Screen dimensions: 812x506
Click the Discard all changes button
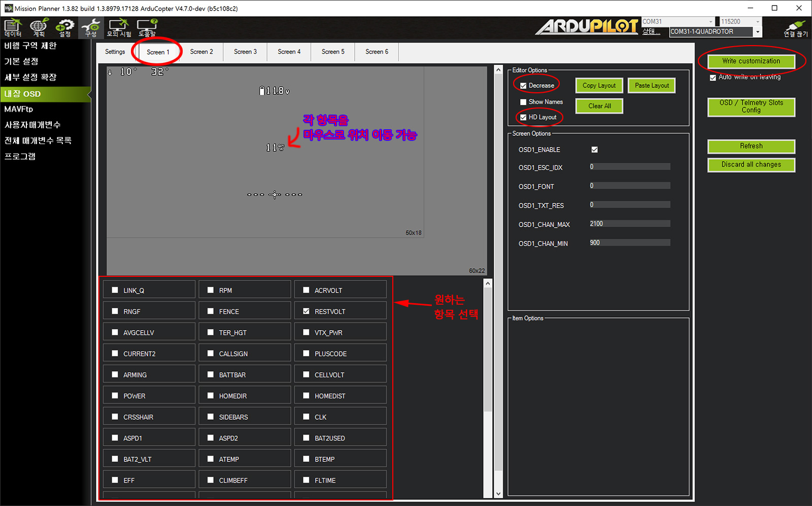(751, 165)
